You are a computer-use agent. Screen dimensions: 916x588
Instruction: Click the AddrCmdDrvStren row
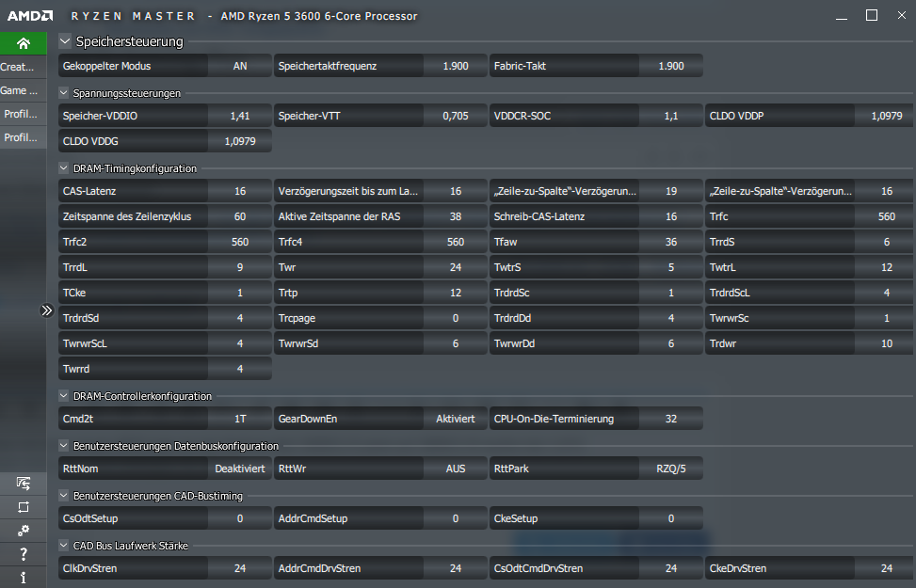[x=381, y=568]
